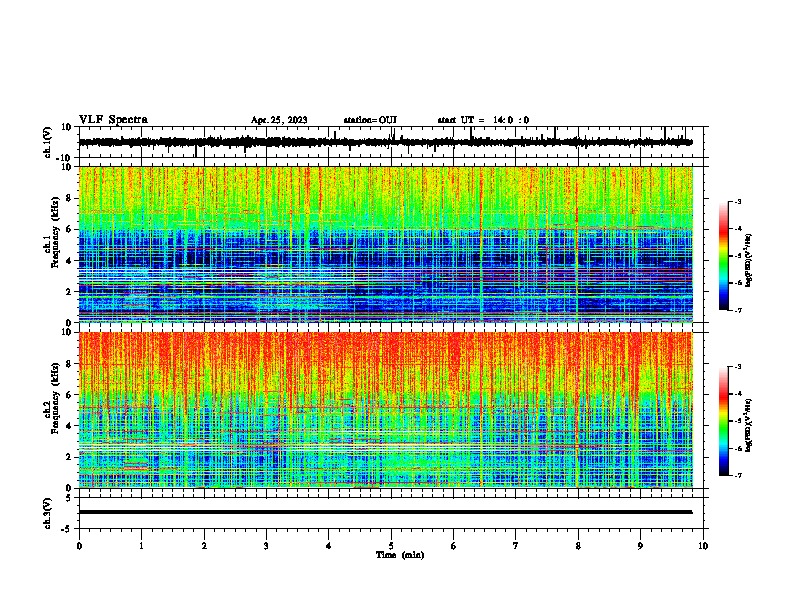Image resolution: width=792 pixels, height=612 pixels.
Task: Click the ch.1 voltage waveform trace
Action: 385,142
